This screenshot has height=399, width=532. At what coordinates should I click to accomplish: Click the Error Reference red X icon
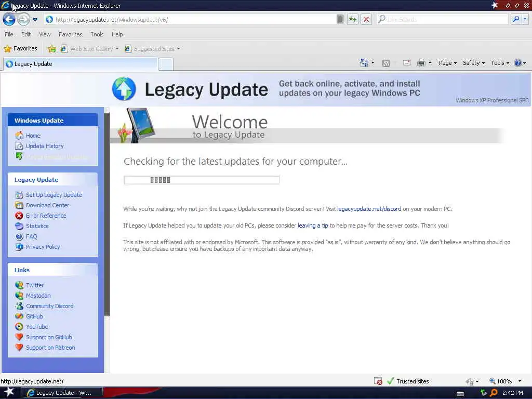tap(19, 216)
